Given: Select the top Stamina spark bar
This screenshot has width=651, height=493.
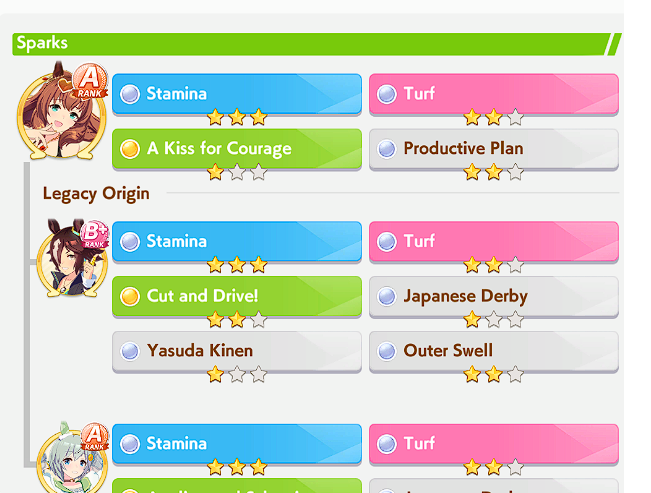Looking at the screenshot, I should pos(237,94).
